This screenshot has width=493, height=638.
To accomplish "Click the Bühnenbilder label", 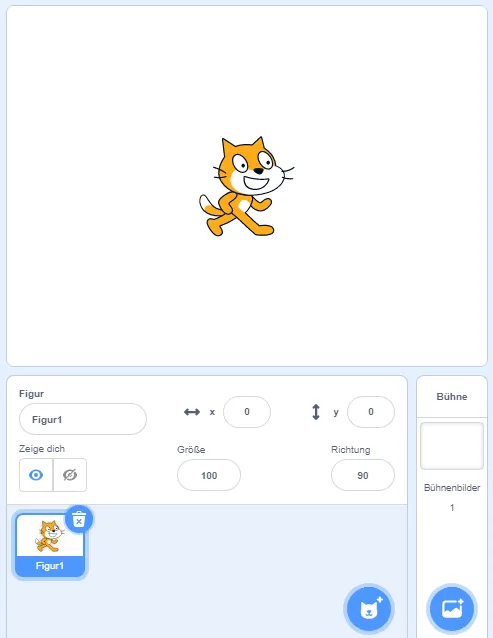I will click(x=452, y=487).
